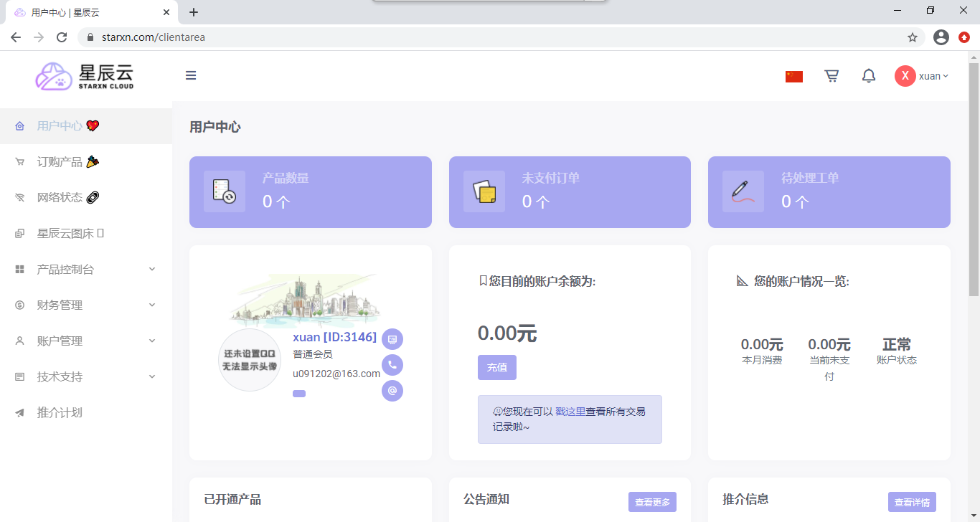This screenshot has width=980, height=522.
Task: Click the ID card icon beside xuan
Action: pos(392,339)
